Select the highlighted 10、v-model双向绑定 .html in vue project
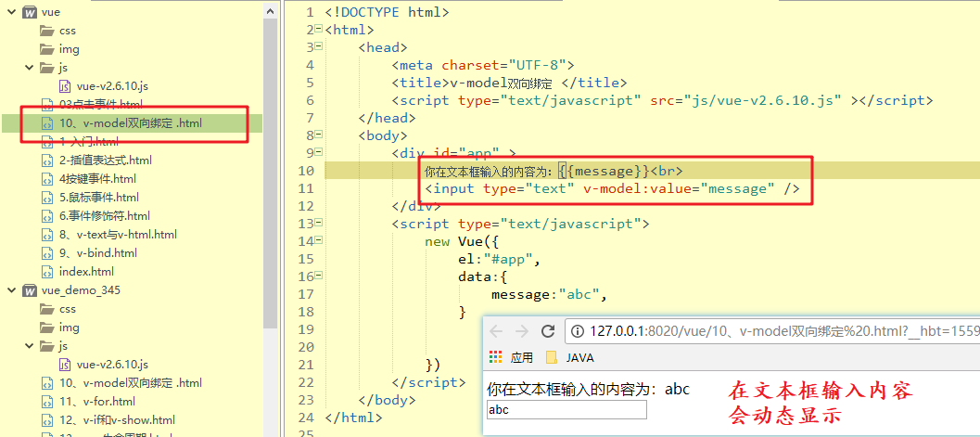Viewport: 980px width, 437px height. point(132,123)
